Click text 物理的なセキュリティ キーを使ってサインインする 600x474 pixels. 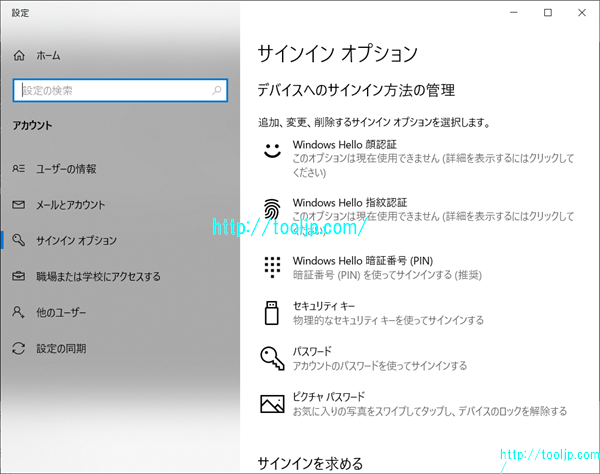click(388, 320)
